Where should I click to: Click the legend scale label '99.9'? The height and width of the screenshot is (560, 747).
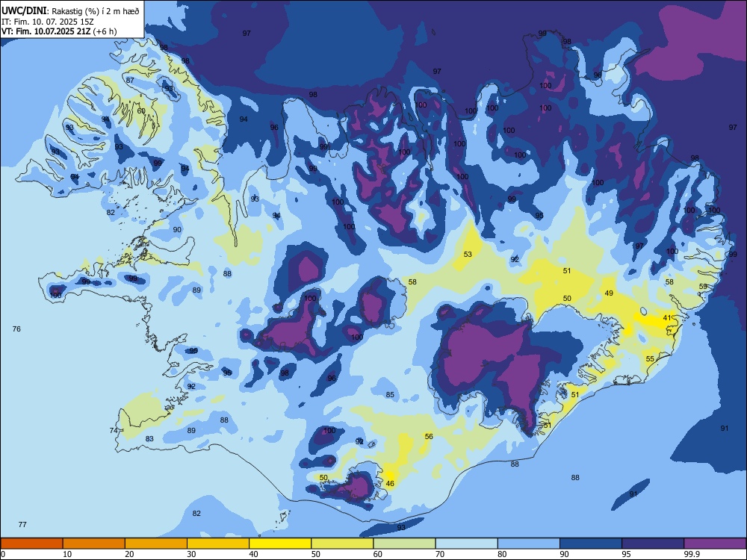tap(691, 554)
